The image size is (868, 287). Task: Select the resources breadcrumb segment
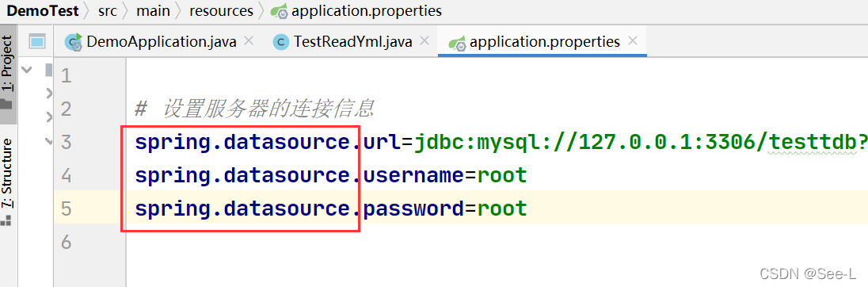click(x=221, y=10)
